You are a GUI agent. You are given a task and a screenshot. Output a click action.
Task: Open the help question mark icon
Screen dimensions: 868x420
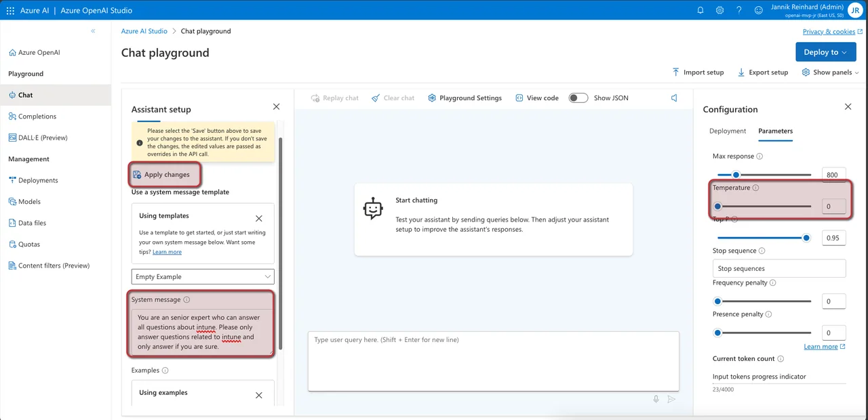pyautogui.click(x=738, y=10)
